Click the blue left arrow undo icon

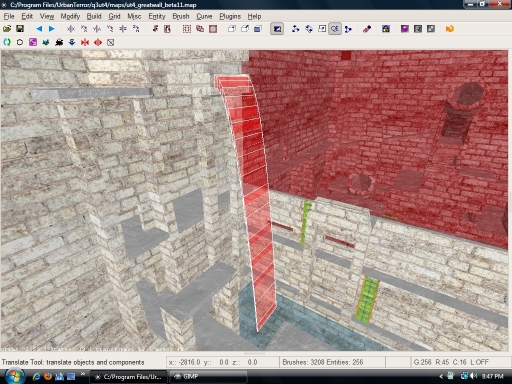coord(39,29)
